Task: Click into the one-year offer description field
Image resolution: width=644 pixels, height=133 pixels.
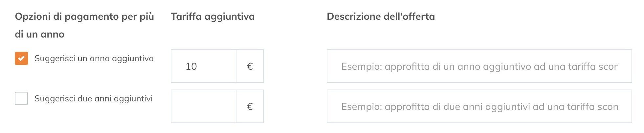Action: point(479,66)
